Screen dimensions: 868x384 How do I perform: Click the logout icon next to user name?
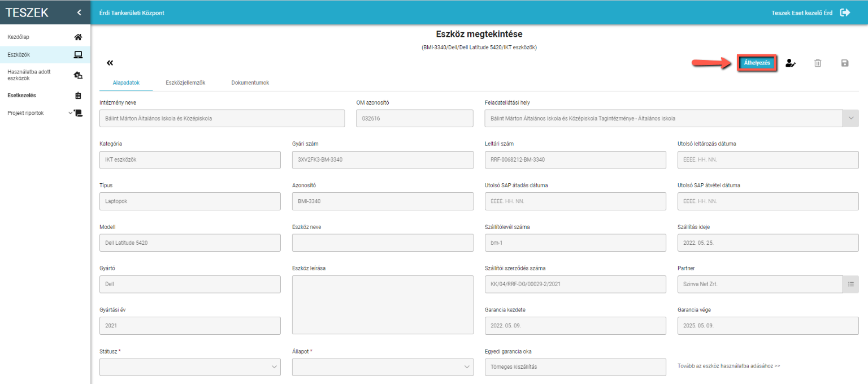[x=845, y=12]
